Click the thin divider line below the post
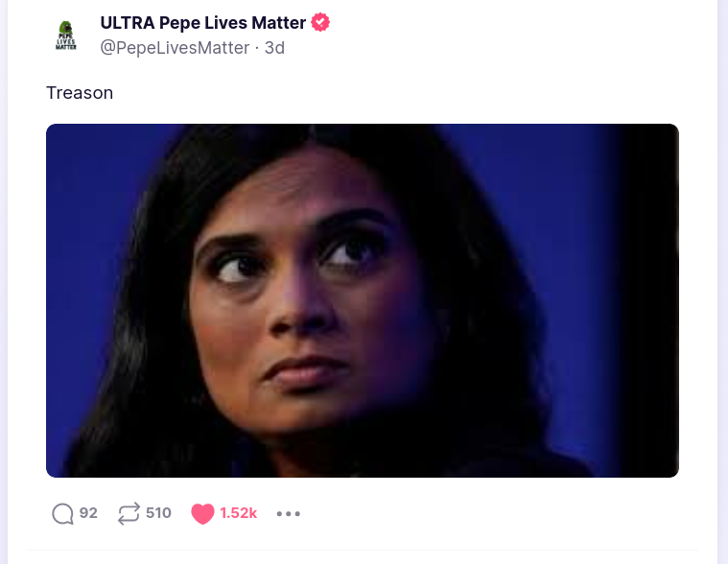Image resolution: width=728 pixels, height=564 pixels. 363,550
